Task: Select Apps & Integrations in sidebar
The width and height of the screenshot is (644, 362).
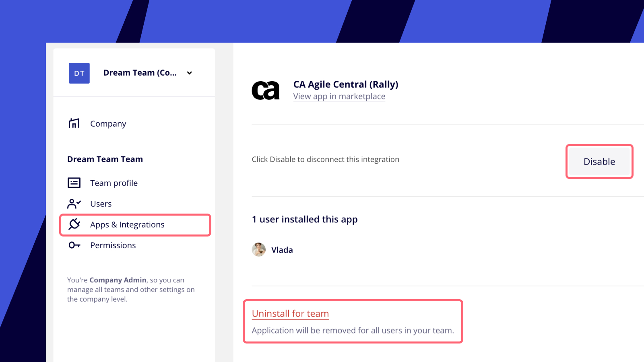Action: (x=135, y=225)
